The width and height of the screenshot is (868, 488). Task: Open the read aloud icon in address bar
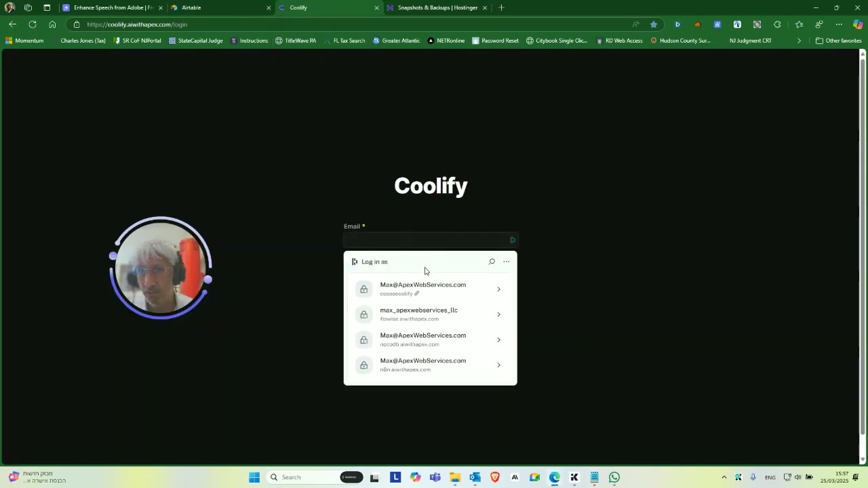coord(635,24)
